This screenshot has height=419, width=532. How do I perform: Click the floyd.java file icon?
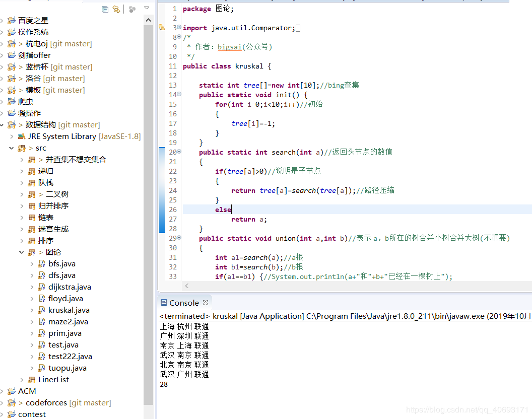click(x=41, y=299)
